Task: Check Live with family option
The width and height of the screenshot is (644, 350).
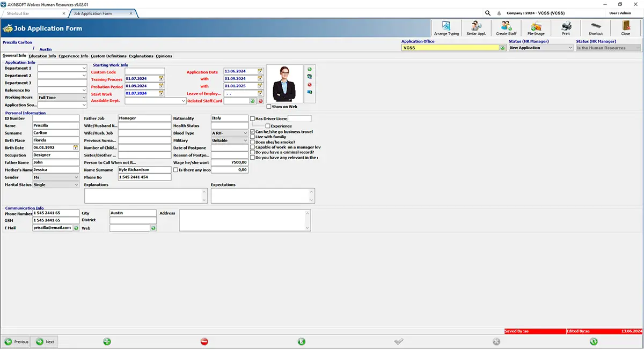Action: pyautogui.click(x=253, y=137)
